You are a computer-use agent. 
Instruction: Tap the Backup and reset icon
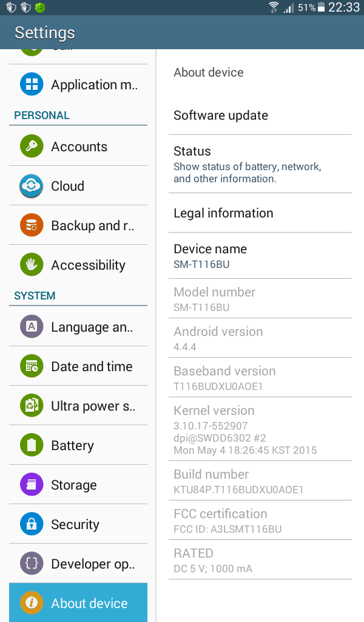pos(32,225)
